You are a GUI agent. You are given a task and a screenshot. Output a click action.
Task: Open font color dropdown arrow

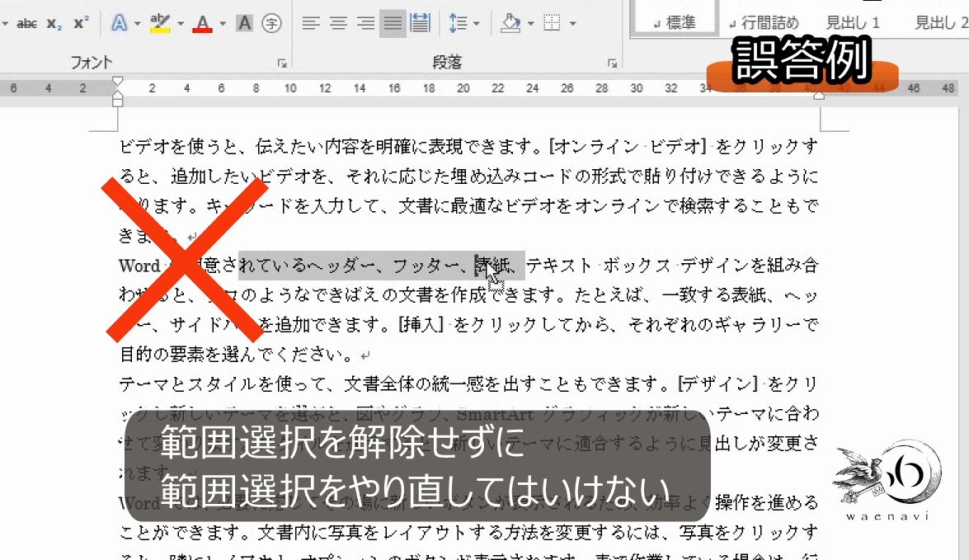(223, 23)
